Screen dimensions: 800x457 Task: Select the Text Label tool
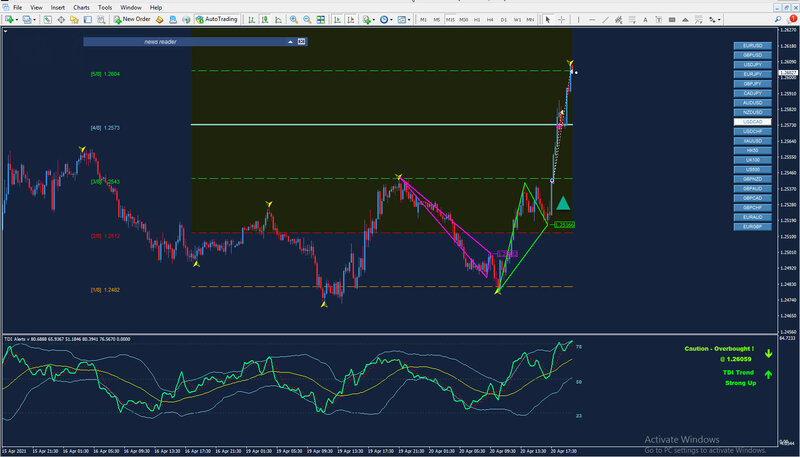659,19
